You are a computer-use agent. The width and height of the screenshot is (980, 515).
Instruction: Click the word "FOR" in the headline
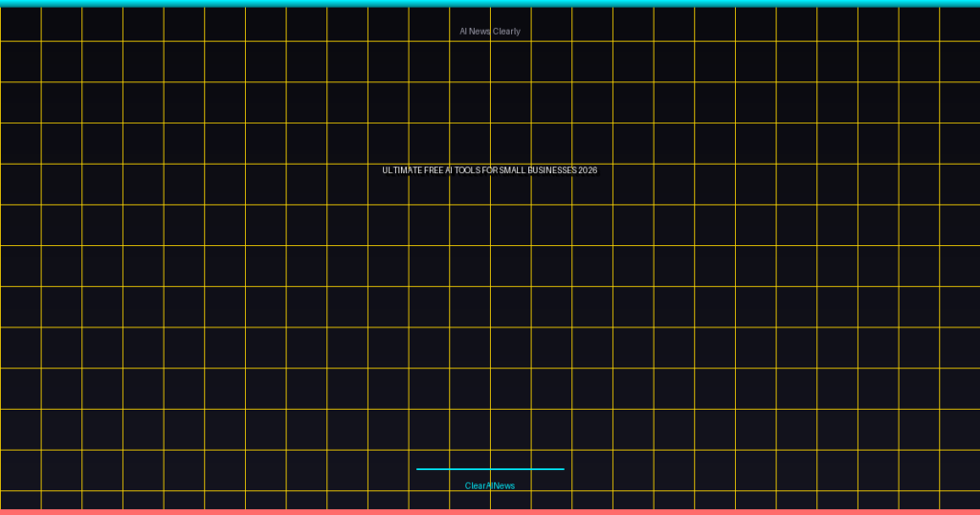pos(490,170)
